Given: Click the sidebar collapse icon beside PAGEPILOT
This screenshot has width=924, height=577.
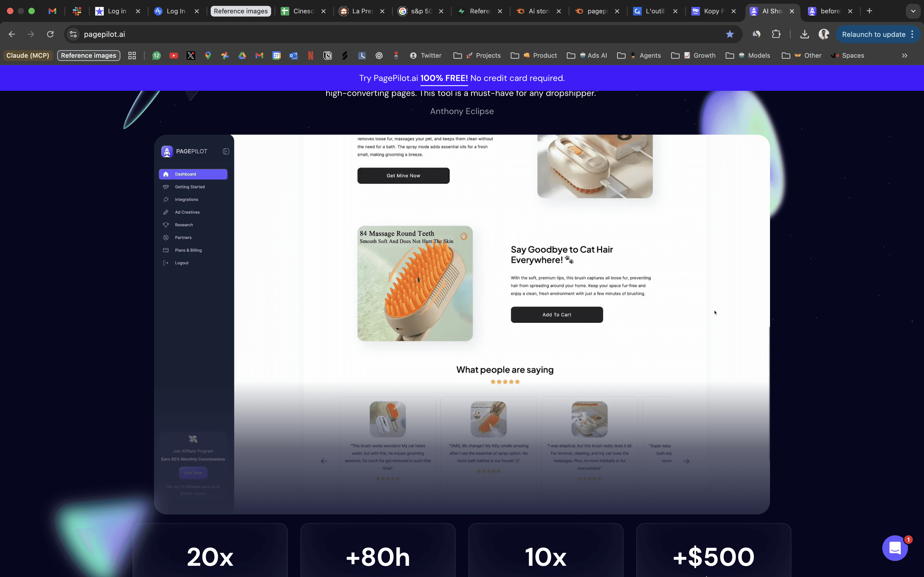Looking at the screenshot, I should (226, 151).
